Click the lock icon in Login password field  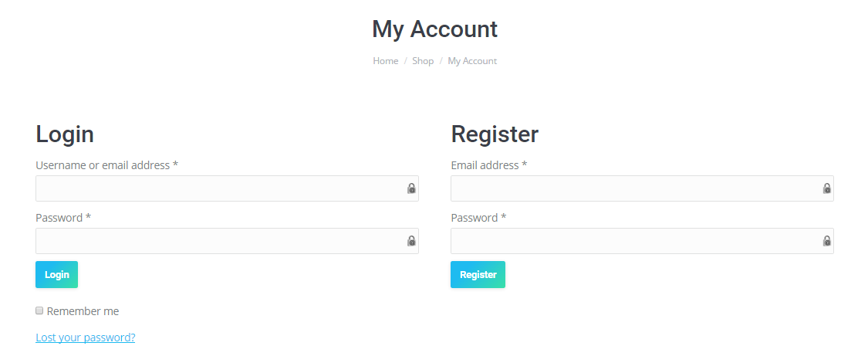point(411,241)
